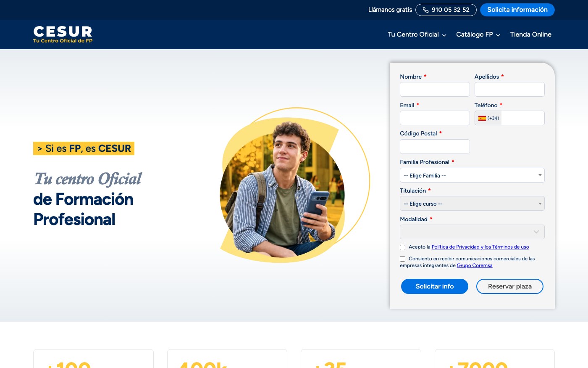This screenshot has width=588, height=368.
Task: Click the 'Si es FP, es CESUR' banner text
Action: pos(84,148)
